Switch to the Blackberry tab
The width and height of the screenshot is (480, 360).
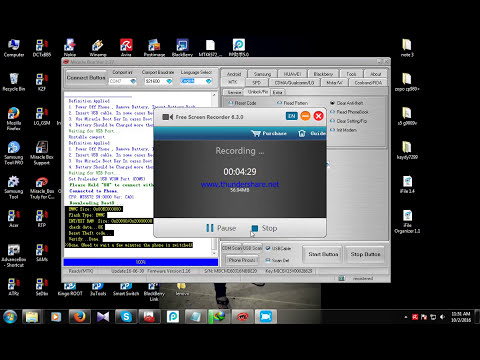pyautogui.click(x=323, y=74)
